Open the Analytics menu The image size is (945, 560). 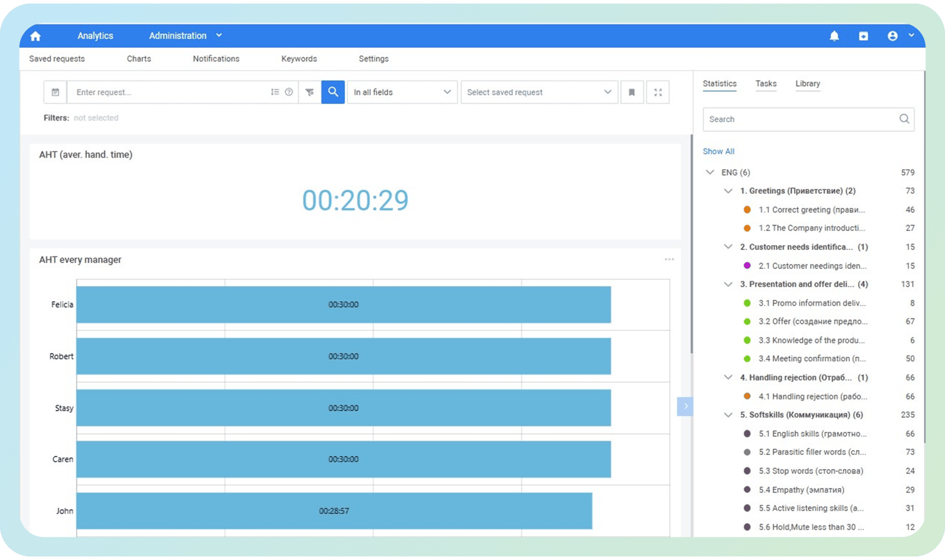[95, 36]
